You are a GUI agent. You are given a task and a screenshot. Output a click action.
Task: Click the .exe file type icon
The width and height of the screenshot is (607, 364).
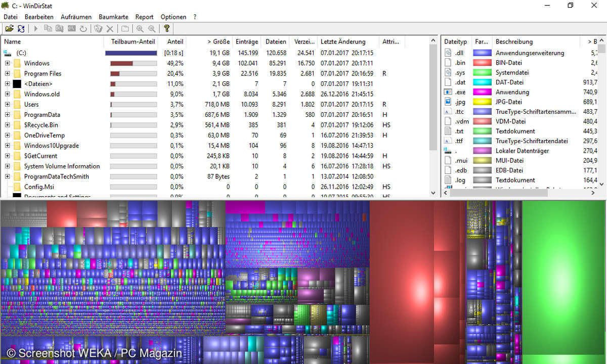(448, 92)
